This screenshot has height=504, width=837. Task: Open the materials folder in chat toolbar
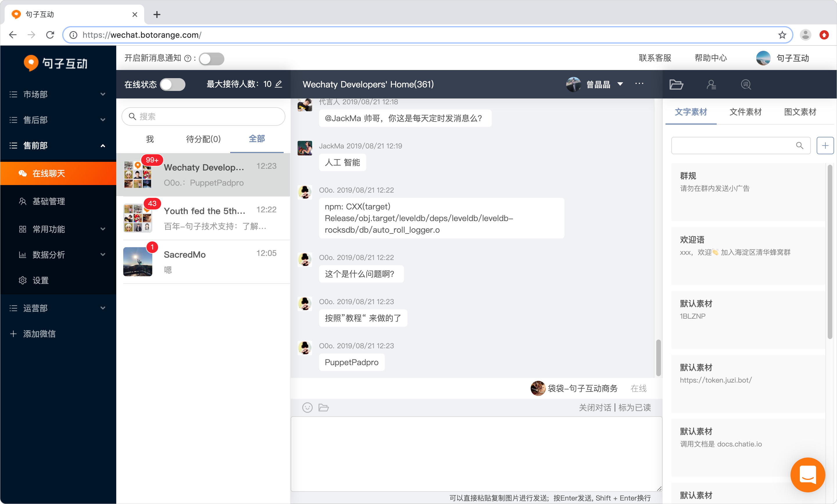(323, 408)
